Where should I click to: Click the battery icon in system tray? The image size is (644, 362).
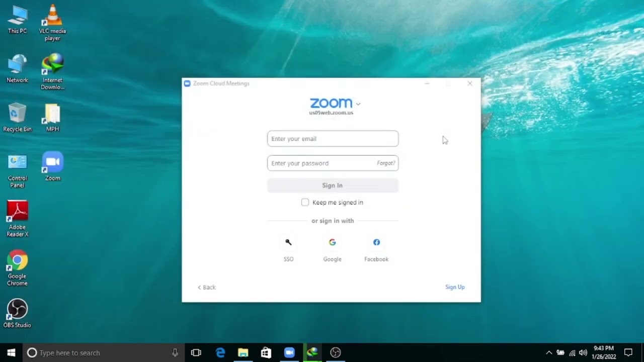[x=560, y=352]
